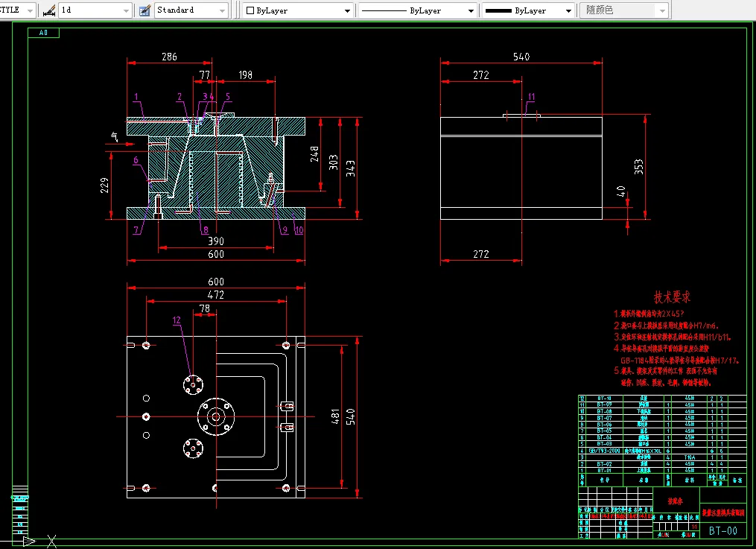Click the BT-00 drawing number in title block

click(722, 530)
